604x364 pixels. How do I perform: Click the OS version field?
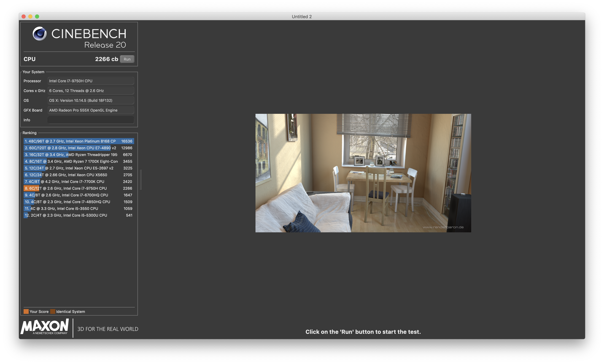(x=91, y=101)
